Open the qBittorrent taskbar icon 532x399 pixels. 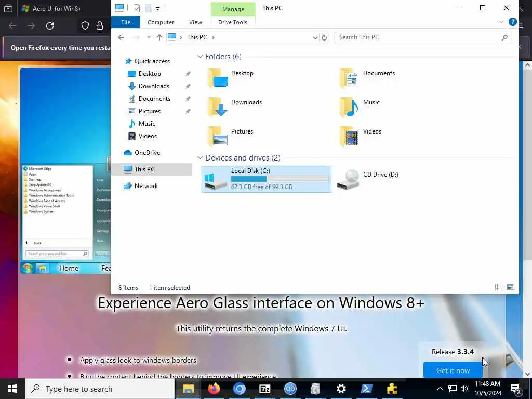pos(290,389)
